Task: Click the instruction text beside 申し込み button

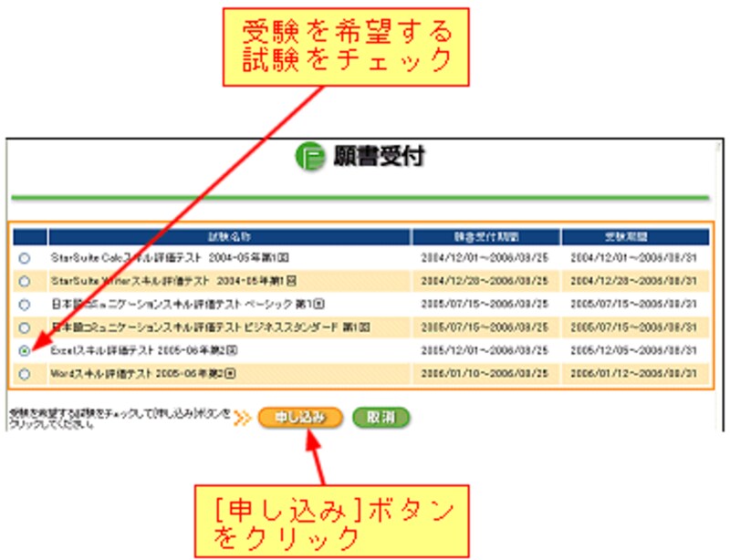Action: tap(120, 419)
